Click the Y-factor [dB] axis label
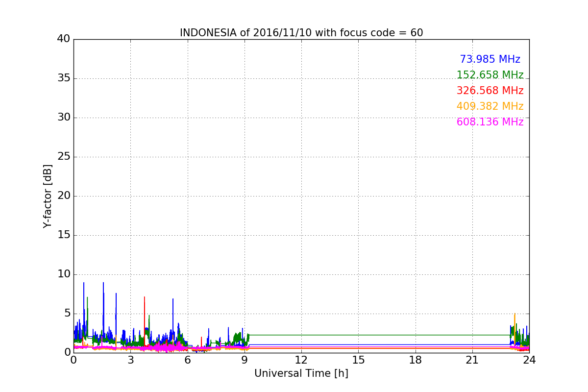The image size is (588, 392). click(x=48, y=196)
